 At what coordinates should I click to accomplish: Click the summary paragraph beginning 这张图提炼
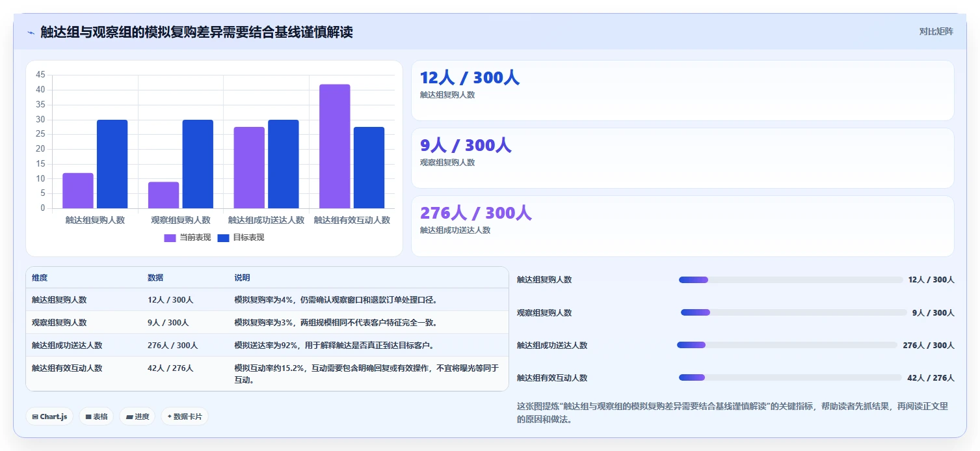[x=732, y=413]
